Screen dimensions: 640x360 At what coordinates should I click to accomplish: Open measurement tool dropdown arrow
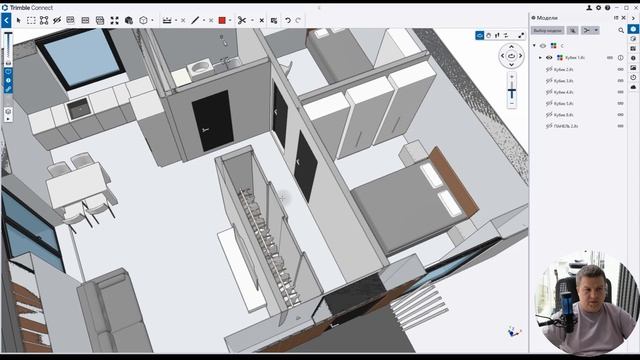click(x=176, y=20)
